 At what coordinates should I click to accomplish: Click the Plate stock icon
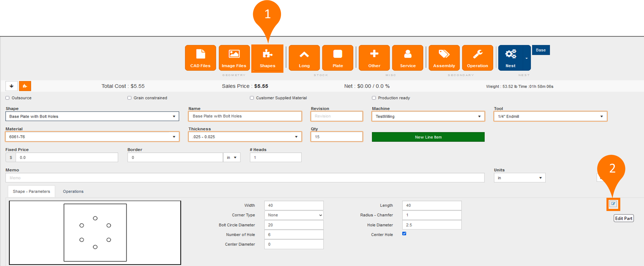(x=337, y=58)
